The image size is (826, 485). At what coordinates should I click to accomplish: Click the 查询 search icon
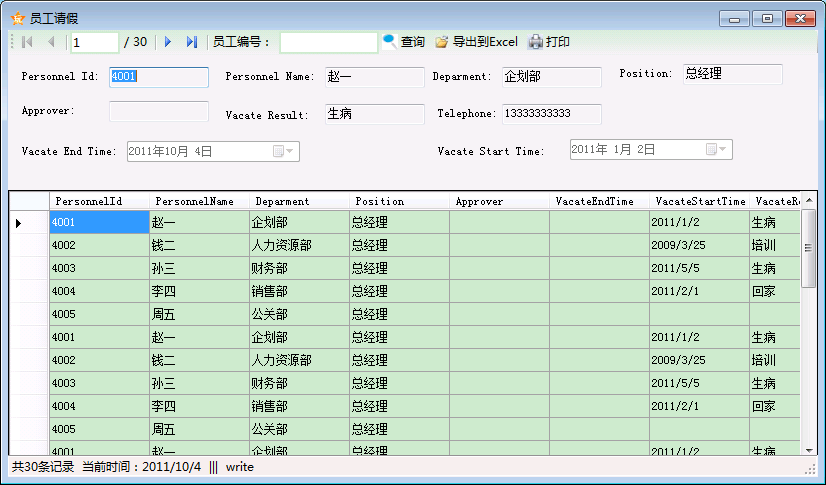389,42
